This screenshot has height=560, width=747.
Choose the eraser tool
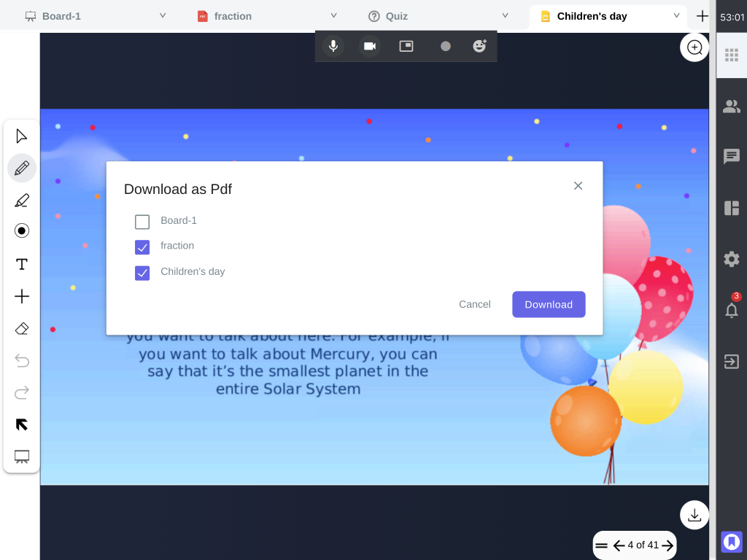tap(22, 329)
